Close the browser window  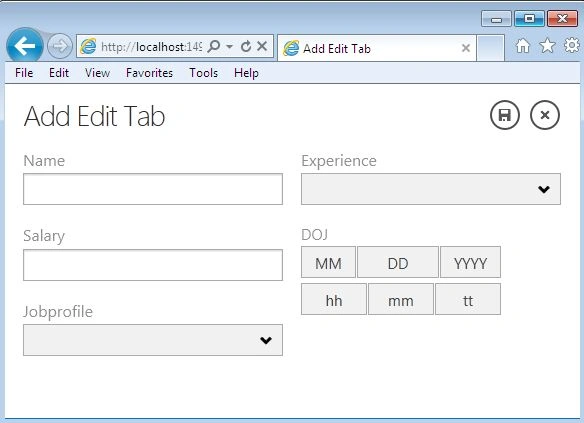point(562,19)
